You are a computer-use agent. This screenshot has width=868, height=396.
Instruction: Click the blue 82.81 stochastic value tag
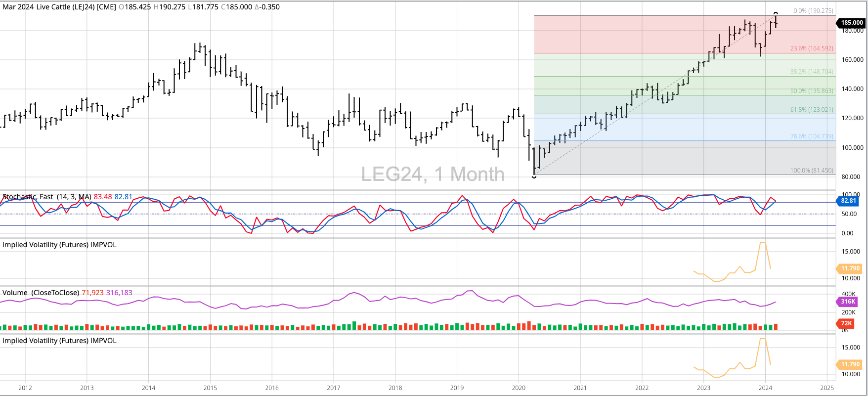coord(848,201)
